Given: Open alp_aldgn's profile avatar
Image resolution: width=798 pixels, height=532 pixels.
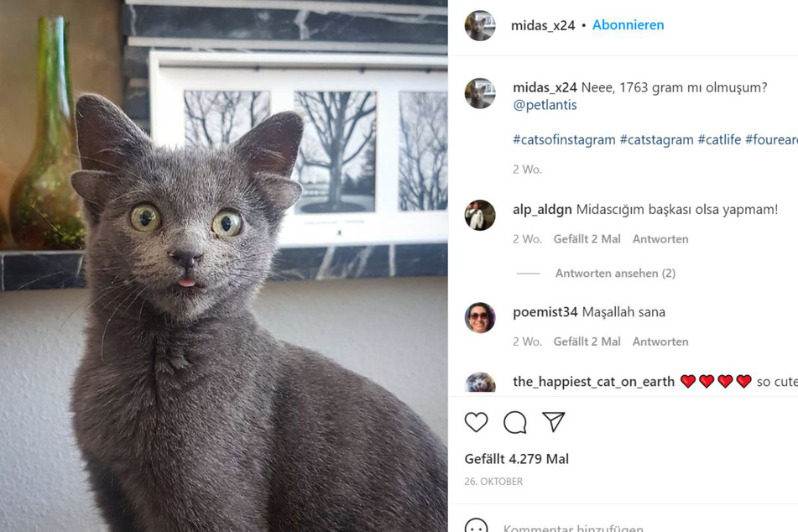Looking at the screenshot, I should [x=480, y=215].
